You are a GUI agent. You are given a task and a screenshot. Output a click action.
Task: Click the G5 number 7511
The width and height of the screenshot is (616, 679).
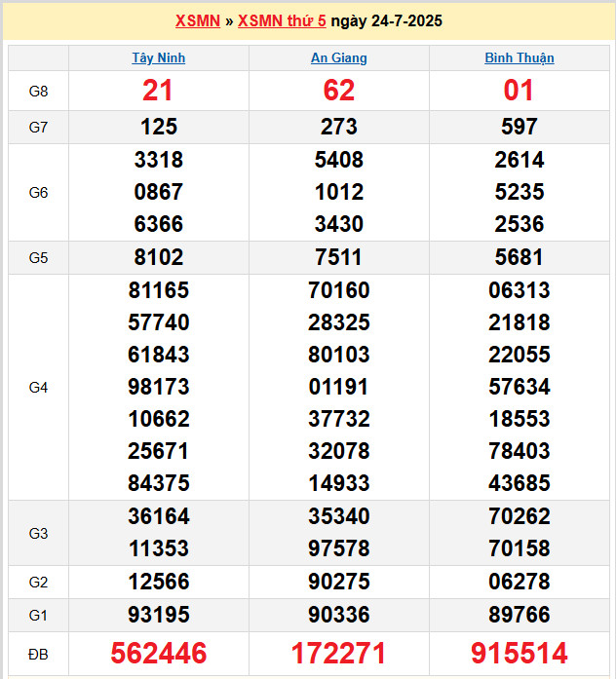coord(339,257)
